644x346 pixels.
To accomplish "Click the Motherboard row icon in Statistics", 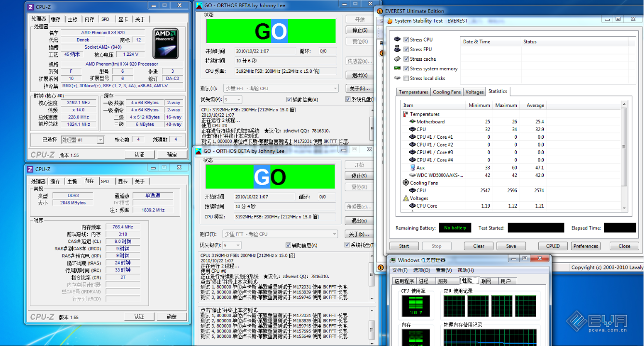I will [412, 122].
